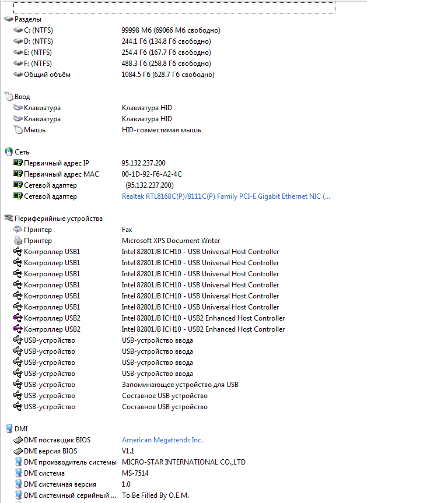Click the Периферийные устройства section icon
Screen dimensions: 448x503
click(9, 218)
